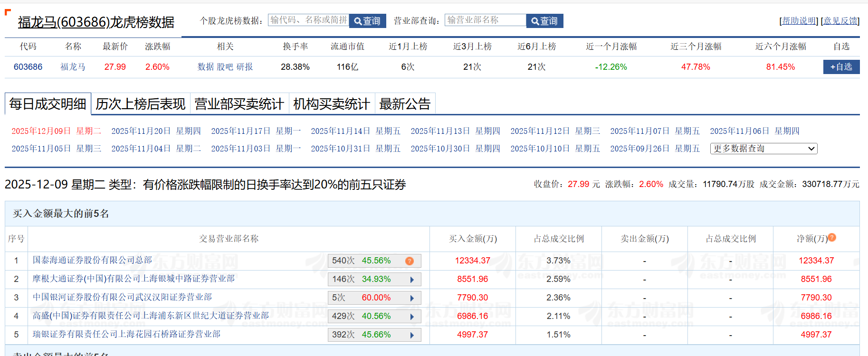
Task: Open 国泰海通证券股份有限公司总部 link
Action: [x=92, y=260]
